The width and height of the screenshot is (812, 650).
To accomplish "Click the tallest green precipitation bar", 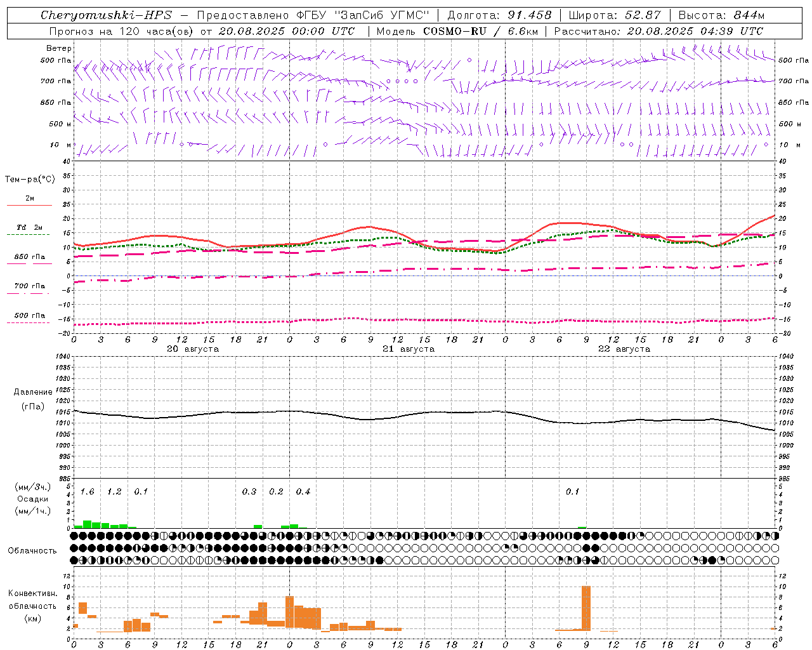I will (x=88, y=524).
